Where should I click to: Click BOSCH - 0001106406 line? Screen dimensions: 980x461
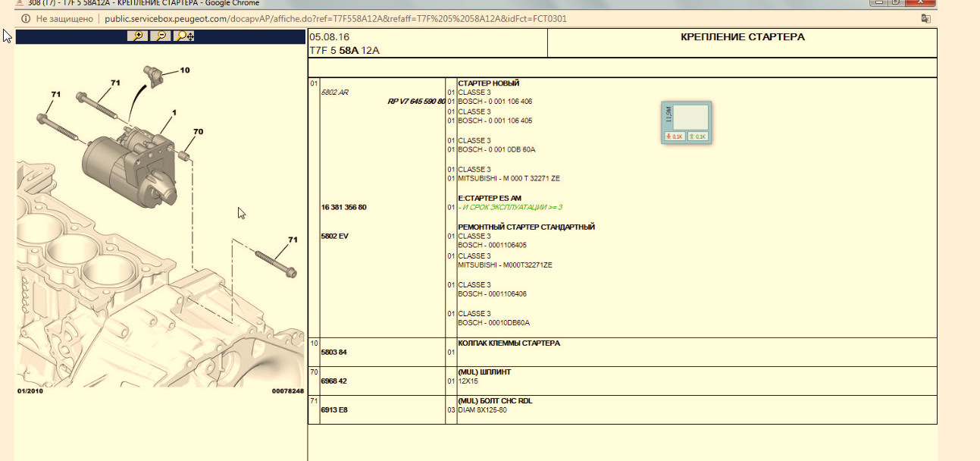(492, 294)
